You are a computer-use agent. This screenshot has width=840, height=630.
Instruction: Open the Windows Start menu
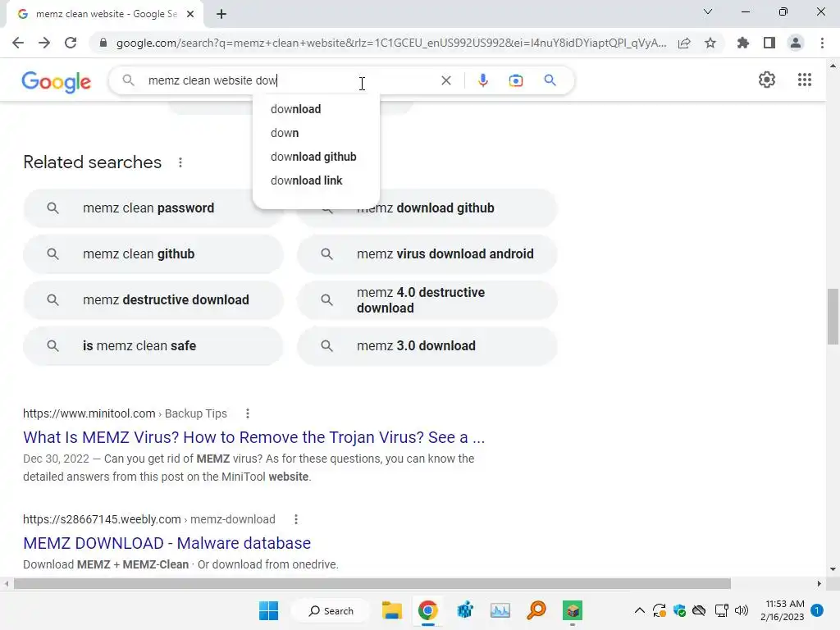[x=268, y=610]
